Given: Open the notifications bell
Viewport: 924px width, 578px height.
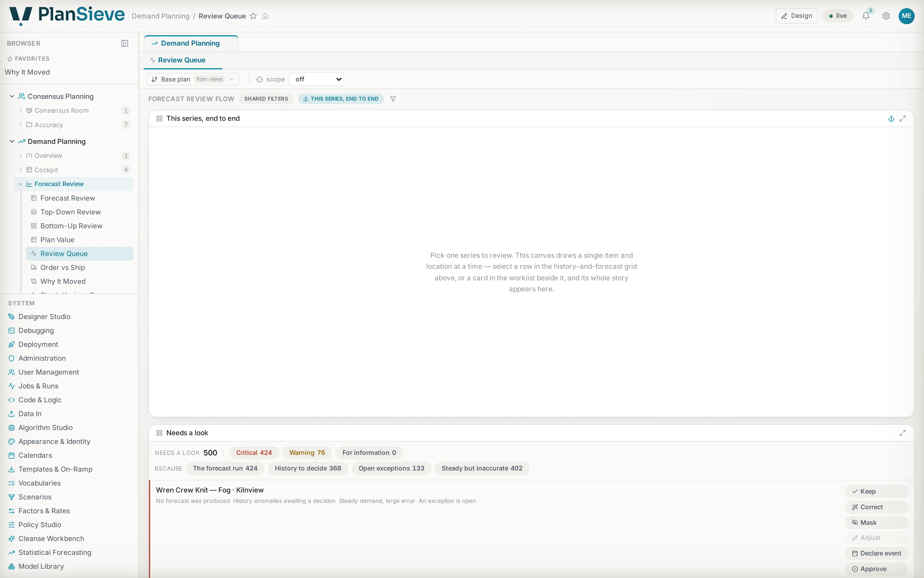Looking at the screenshot, I should [866, 16].
